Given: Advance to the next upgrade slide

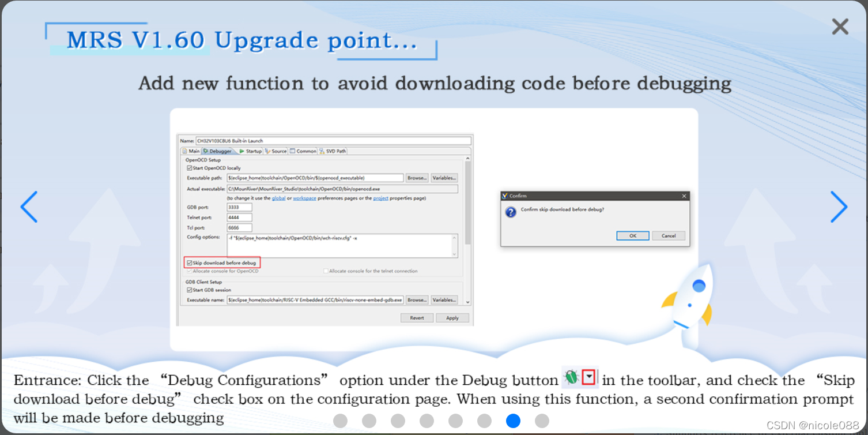Looking at the screenshot, I should [839, 207].
